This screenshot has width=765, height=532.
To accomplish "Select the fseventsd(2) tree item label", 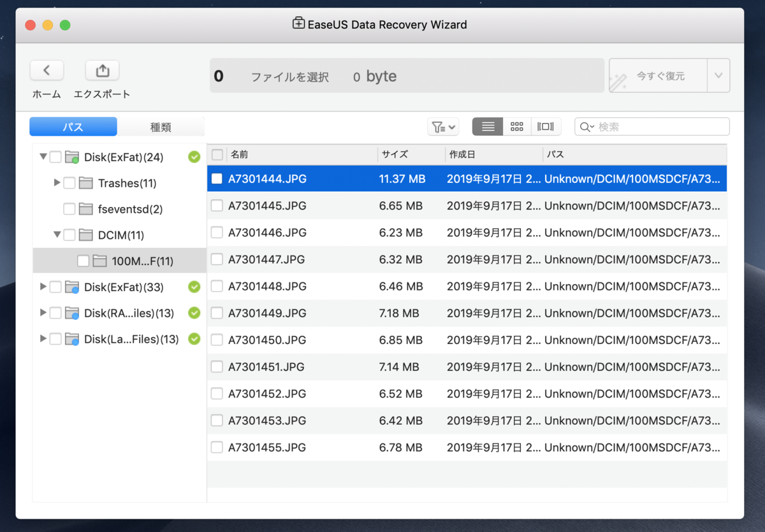I will pyautogui.click(x=129, y=209).
